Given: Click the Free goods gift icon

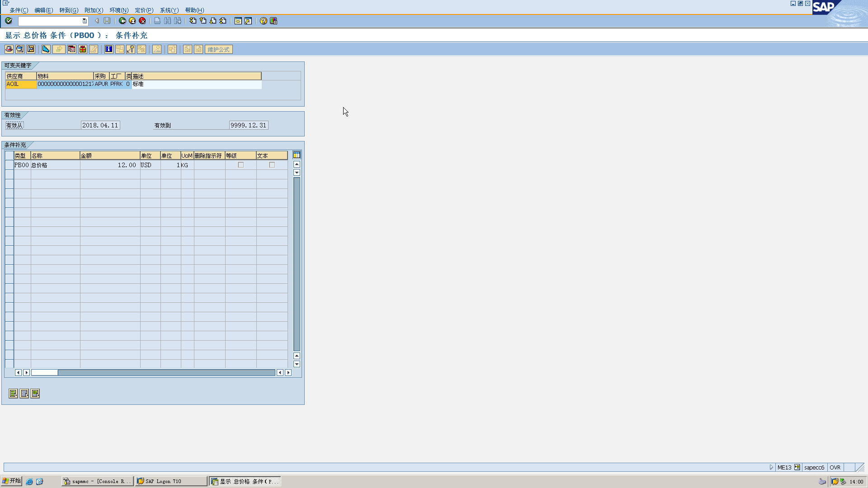Looking at the screenshot, I should click(x=83, y=49).
